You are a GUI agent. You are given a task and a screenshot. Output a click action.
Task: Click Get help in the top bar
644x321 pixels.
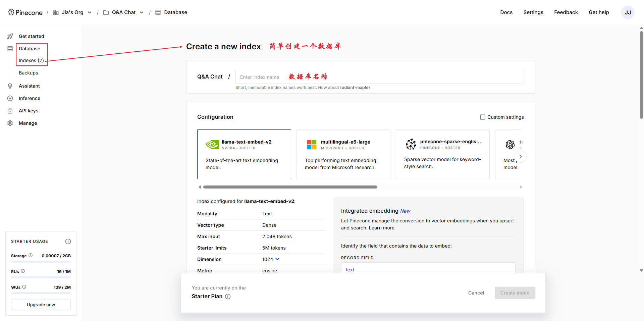599,12
